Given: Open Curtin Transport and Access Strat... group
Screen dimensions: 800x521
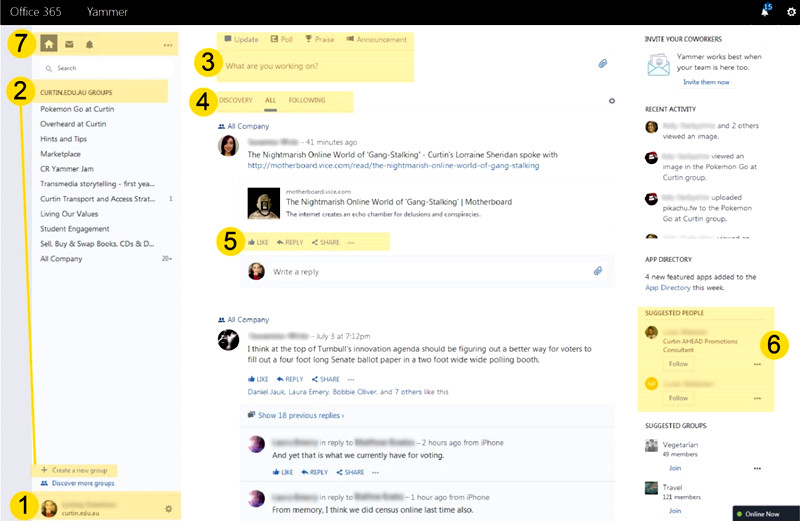Looking at the screenshot, I should click(x=97, y=199).
